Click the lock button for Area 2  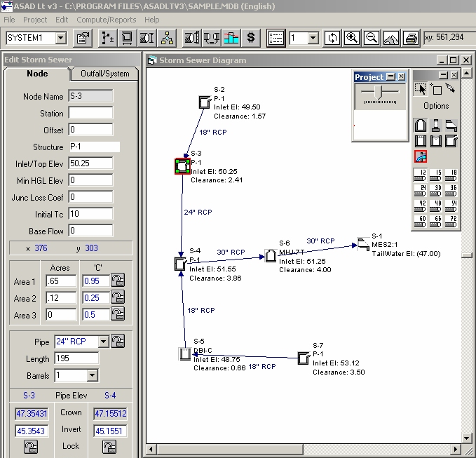coord(118,297)
